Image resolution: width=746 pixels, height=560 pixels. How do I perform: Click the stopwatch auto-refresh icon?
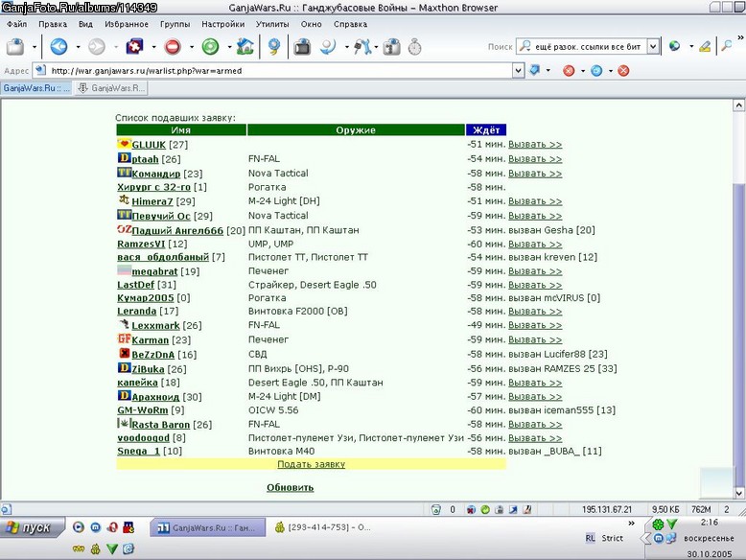click(x=415, y=47)
